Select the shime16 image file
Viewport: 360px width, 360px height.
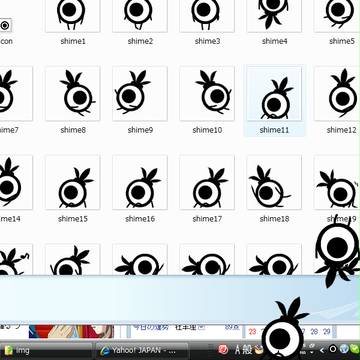[140, 182]
